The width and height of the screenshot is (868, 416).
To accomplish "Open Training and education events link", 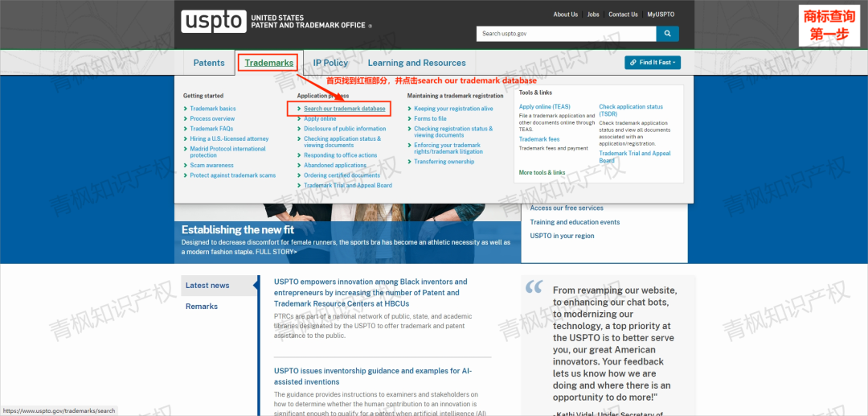I will [575, 222].
